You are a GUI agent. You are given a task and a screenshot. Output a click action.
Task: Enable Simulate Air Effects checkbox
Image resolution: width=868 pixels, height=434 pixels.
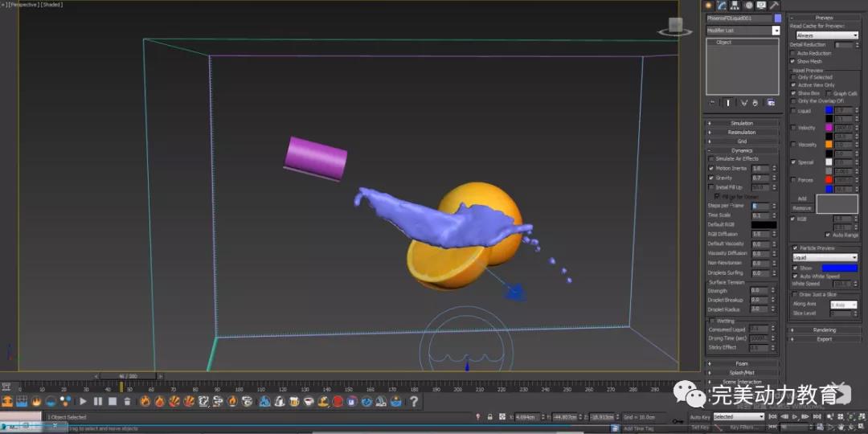(711, 159)
